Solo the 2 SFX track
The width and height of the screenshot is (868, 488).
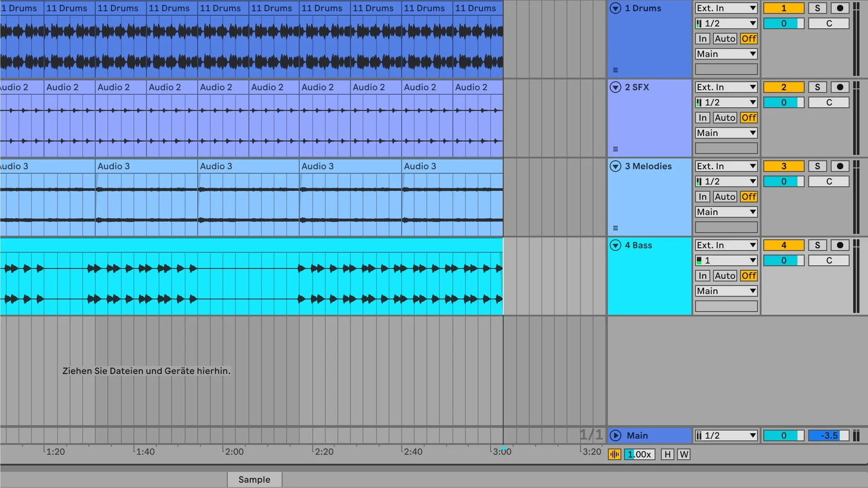pyautogui.click(x=817, y=87)
